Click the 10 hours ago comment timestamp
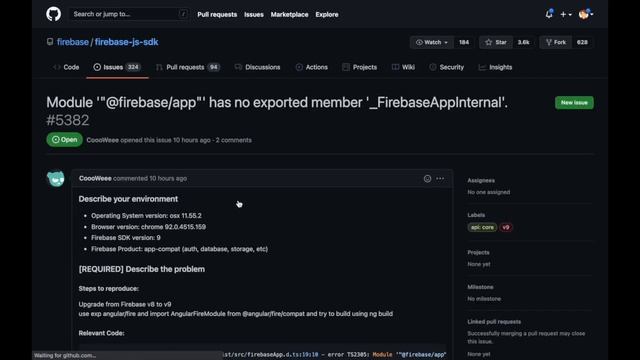This screenshot has height=360, width=640. (168, 178)
